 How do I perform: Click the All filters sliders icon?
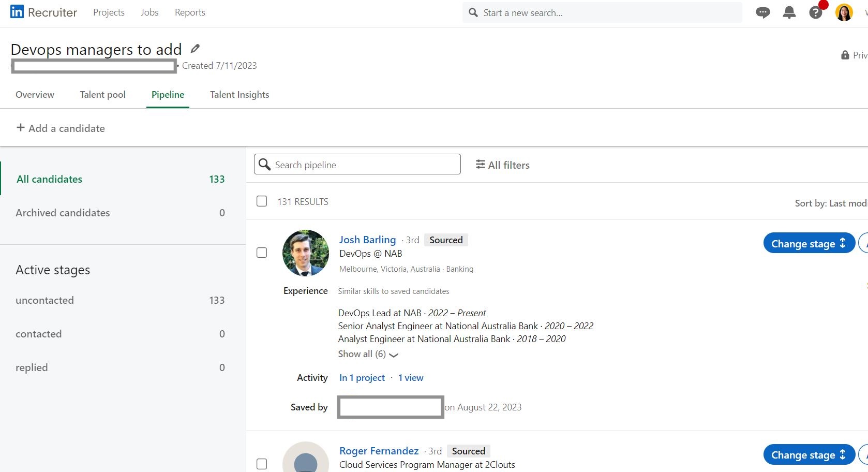pyautogui.click(x=481, y=164)
